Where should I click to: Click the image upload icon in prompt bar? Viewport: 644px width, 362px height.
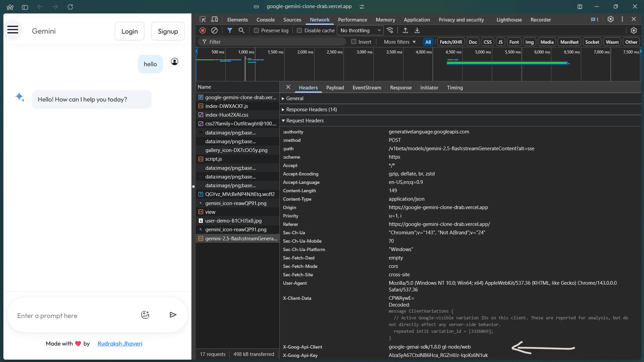coord(145,315)
